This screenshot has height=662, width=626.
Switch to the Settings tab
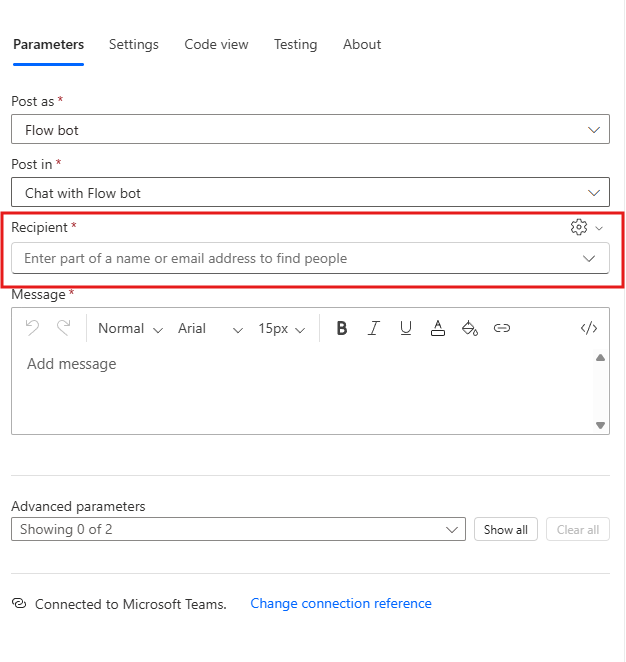coord(134,44)
